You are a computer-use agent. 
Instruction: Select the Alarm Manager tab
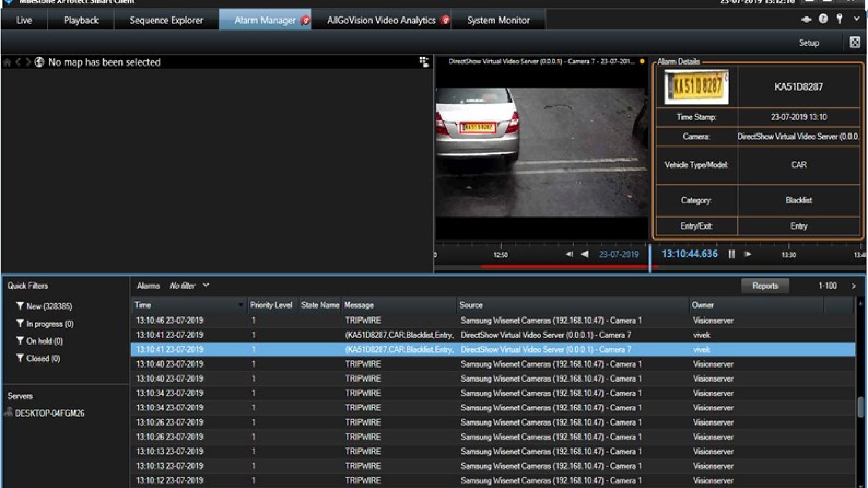click(x=265, y=20)
